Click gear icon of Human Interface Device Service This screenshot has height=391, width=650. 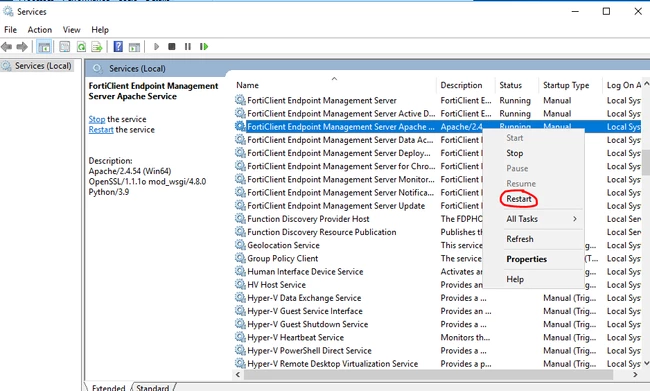[240, 271]
